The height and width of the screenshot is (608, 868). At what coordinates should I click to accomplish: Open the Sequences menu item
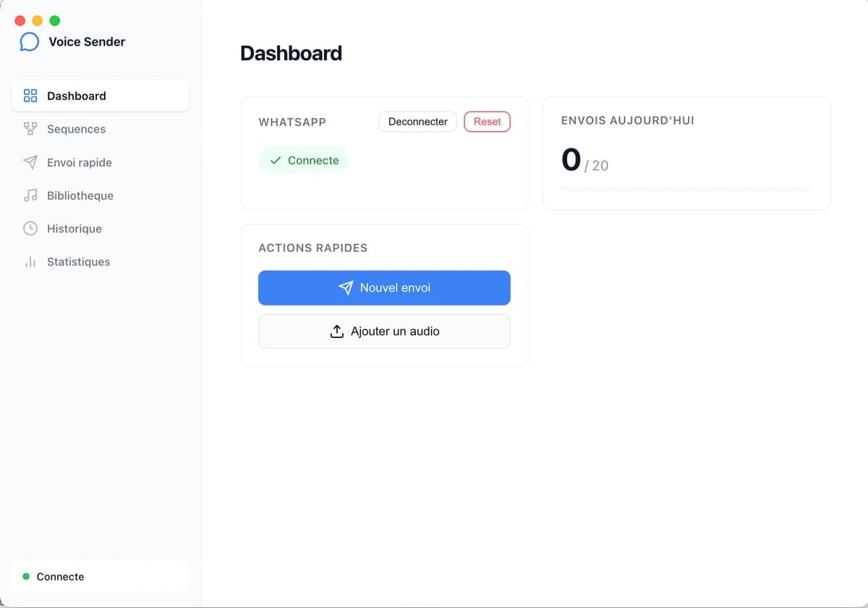76,129
